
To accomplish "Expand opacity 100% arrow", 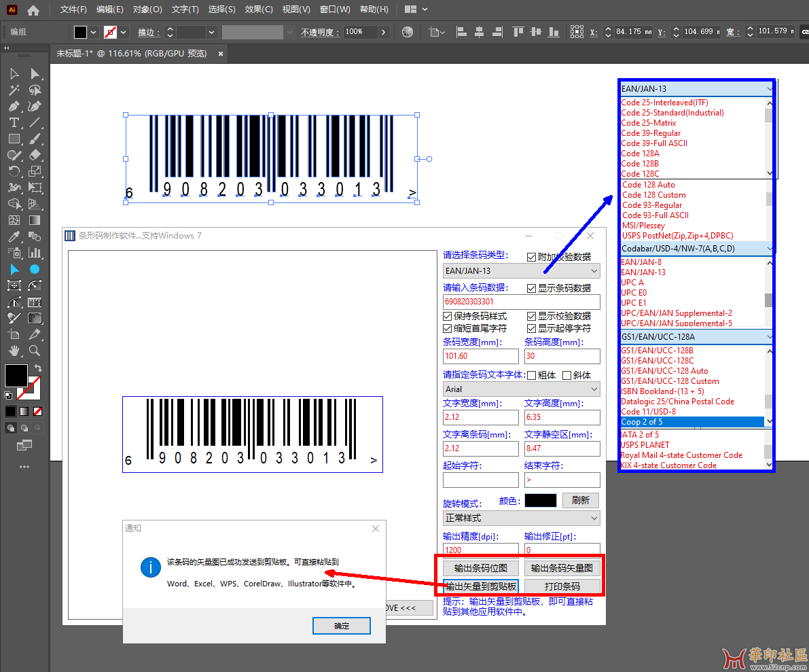I will click(x=383, y=32).
